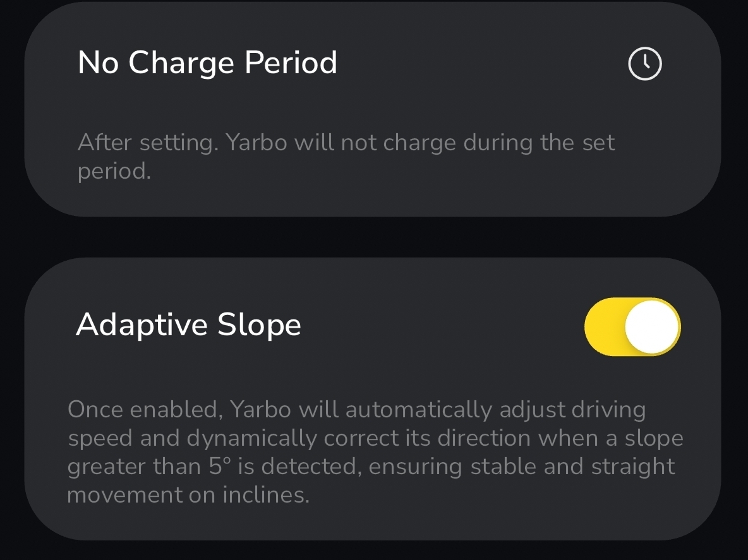Viewport: 748px width, 560px height.
Task: Click the word "Slope" in the Adaptive Slope heading
Action: 259,325
